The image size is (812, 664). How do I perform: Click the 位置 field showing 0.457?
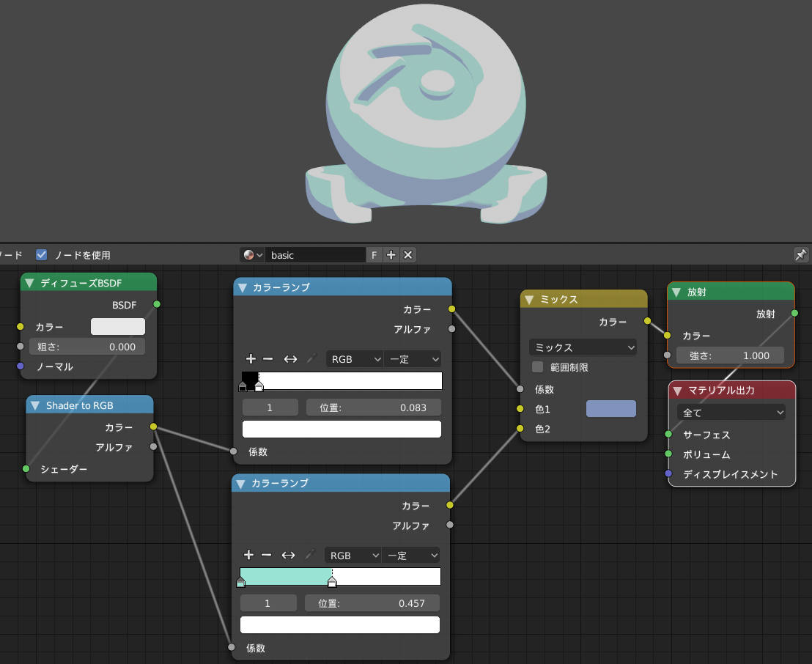tap(372, 603)
